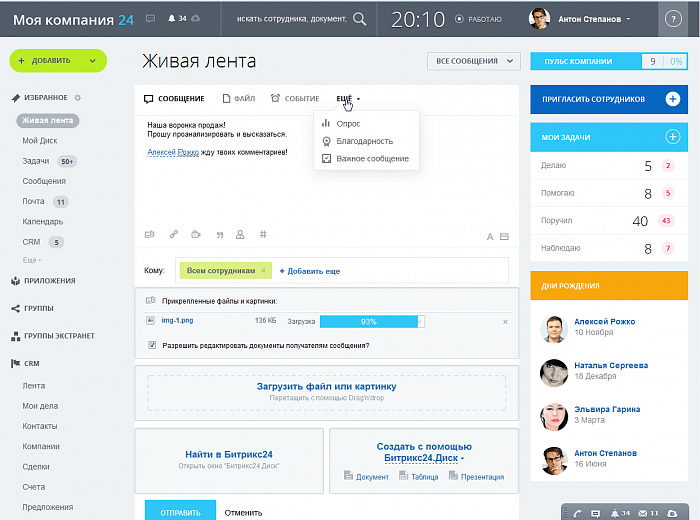The height and width of the screenshot is (520, 700).
Task: Open the help question mark icon
Action: (673, 19)
